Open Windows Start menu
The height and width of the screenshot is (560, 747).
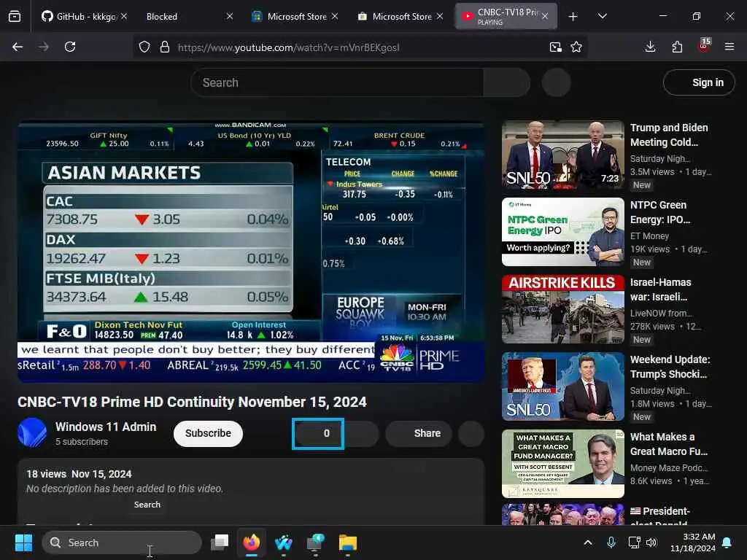point(23,542)
